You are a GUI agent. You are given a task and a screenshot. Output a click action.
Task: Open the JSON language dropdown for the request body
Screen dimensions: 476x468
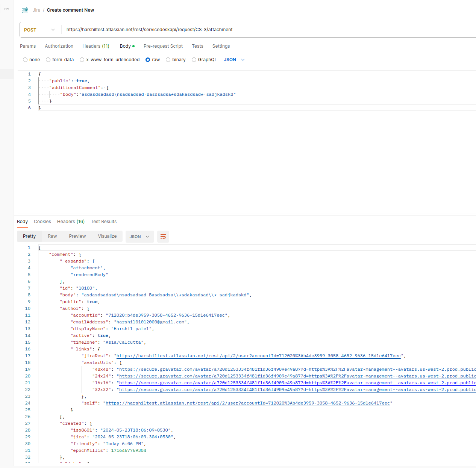[x=234, y=60]
